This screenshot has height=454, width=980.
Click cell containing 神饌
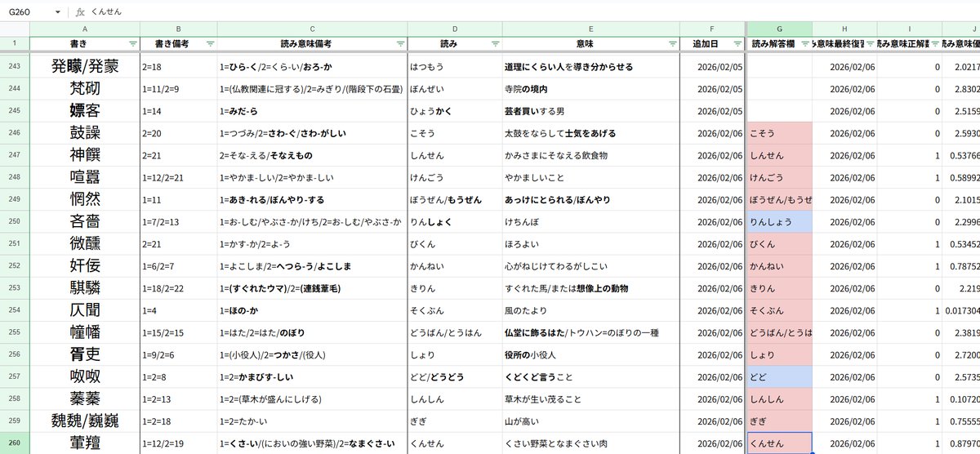point(85,155)
